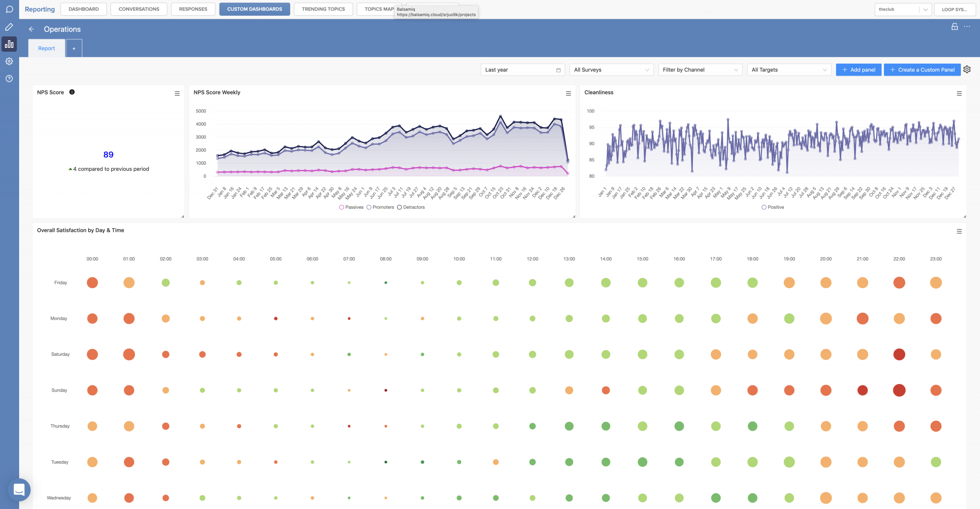Select the pencil edit icon in sidebar
The width and height of the screenshot is (980, 509).
[9, 27]
